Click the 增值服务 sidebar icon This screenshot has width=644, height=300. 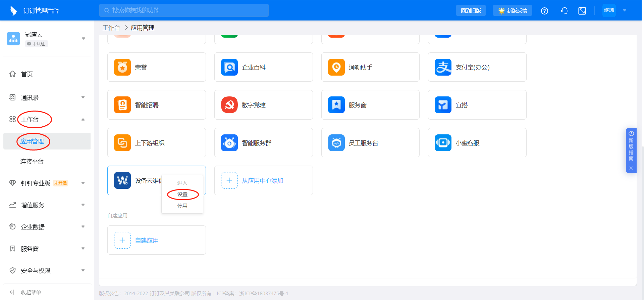coord(12,205)
